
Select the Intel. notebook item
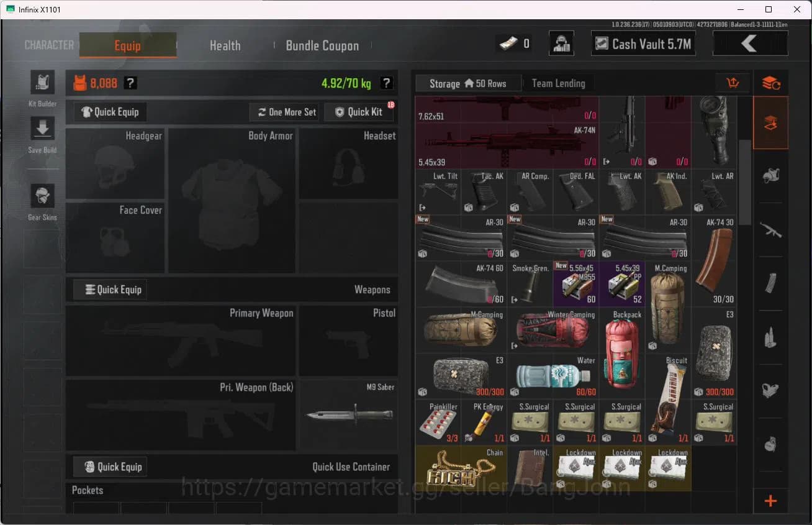coord(530,468)
